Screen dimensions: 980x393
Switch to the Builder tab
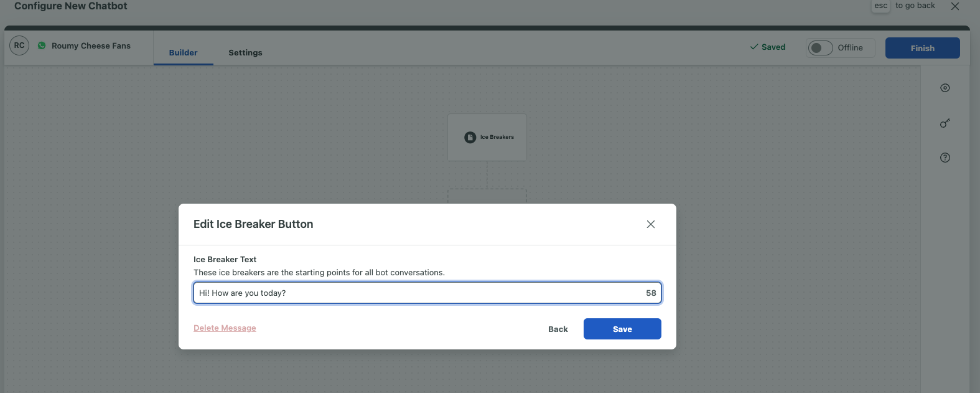183,53
